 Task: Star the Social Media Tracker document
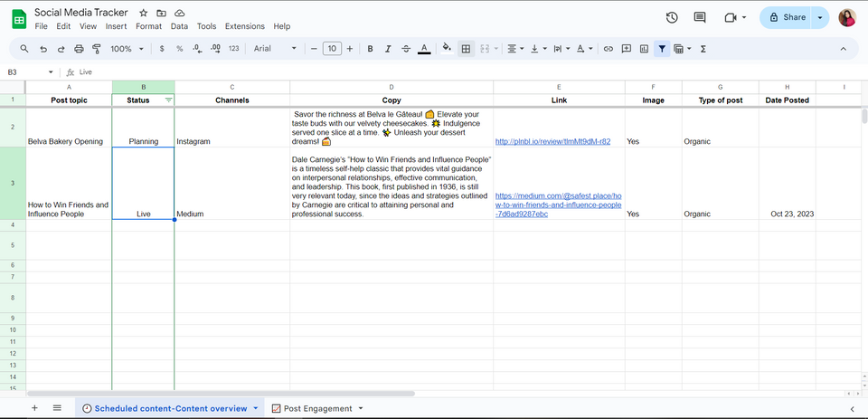[x=144, y=13]
